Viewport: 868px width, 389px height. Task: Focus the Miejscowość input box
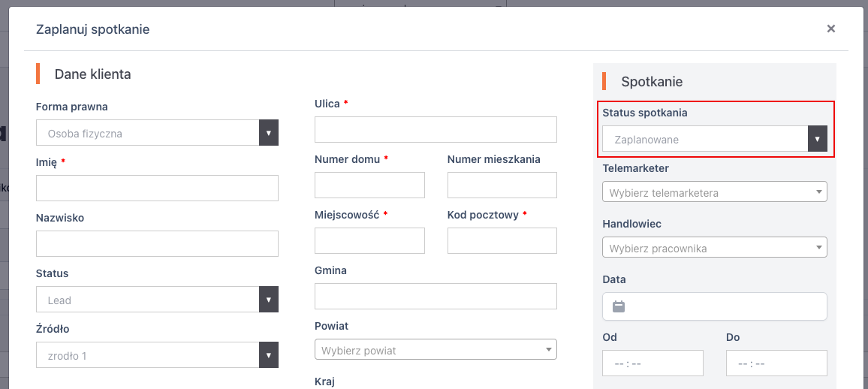click(369, 240)
